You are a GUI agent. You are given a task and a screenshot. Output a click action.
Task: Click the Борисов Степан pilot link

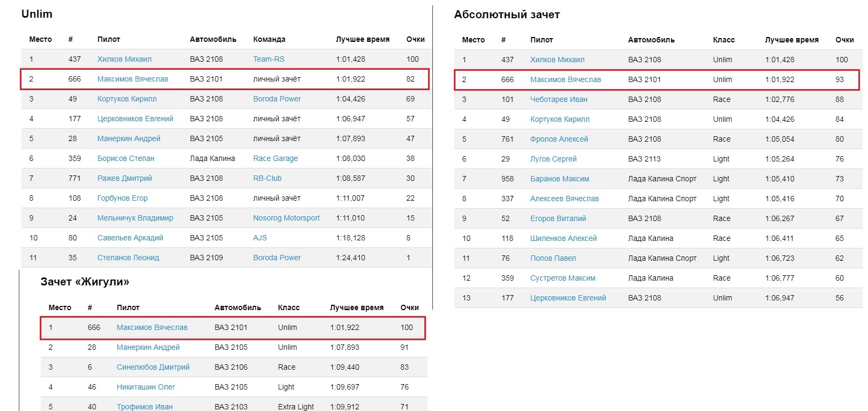[x=126, y=158]
